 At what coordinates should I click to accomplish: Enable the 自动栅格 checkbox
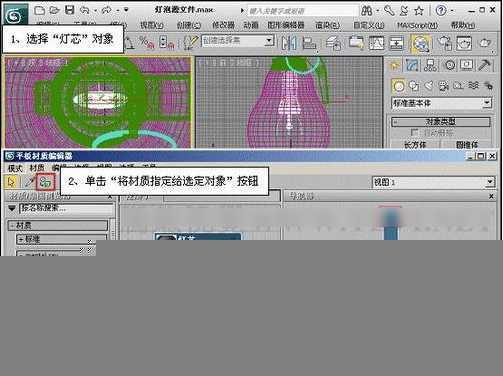click(x=414, y=133)
